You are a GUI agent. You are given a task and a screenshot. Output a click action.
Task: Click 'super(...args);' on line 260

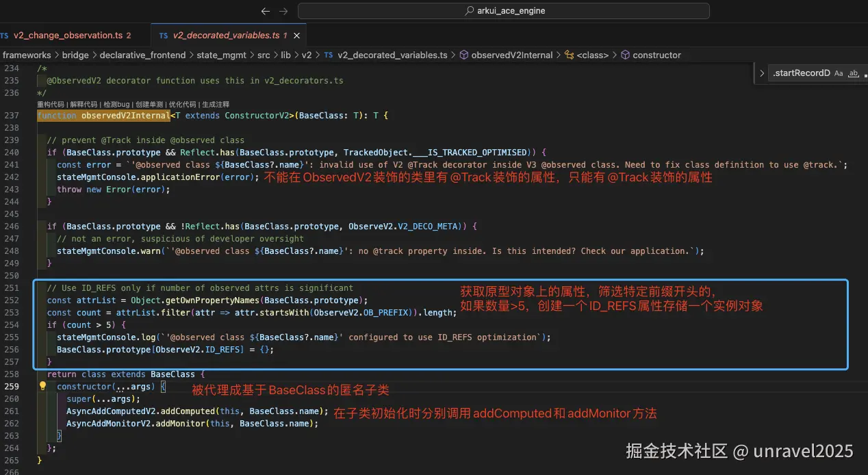103,398
